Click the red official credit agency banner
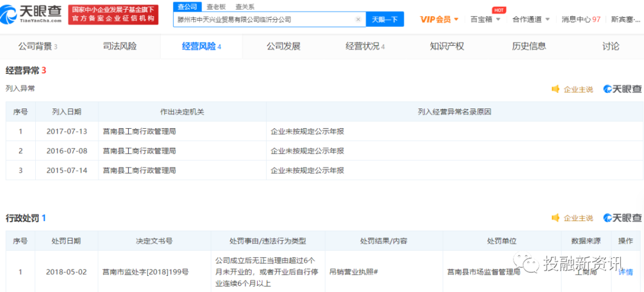This screenshot has height=292, width=644. (x=113, y=14)
